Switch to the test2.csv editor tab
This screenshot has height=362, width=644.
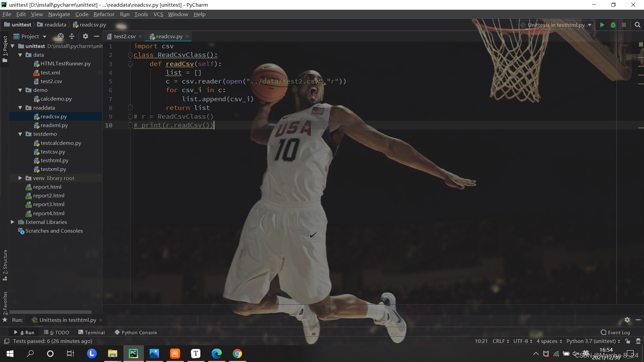pyautogui.click(x=124, y=36)
